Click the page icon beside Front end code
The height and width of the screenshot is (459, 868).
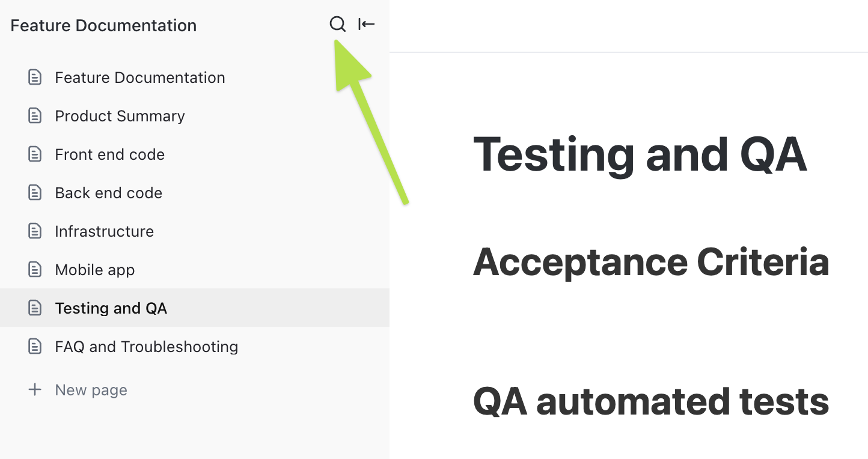coord(35,154)
